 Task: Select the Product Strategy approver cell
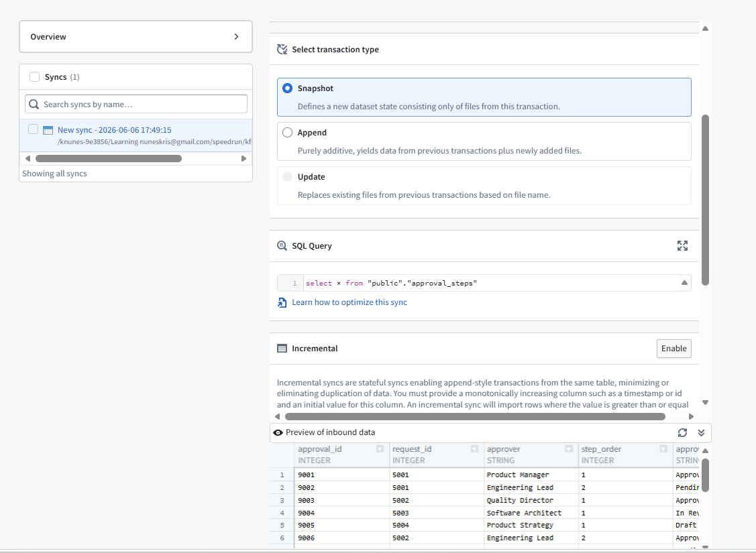point(531,525)
